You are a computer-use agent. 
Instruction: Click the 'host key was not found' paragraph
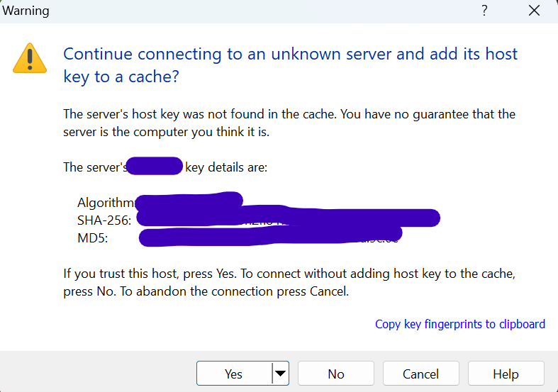(289, 123)
